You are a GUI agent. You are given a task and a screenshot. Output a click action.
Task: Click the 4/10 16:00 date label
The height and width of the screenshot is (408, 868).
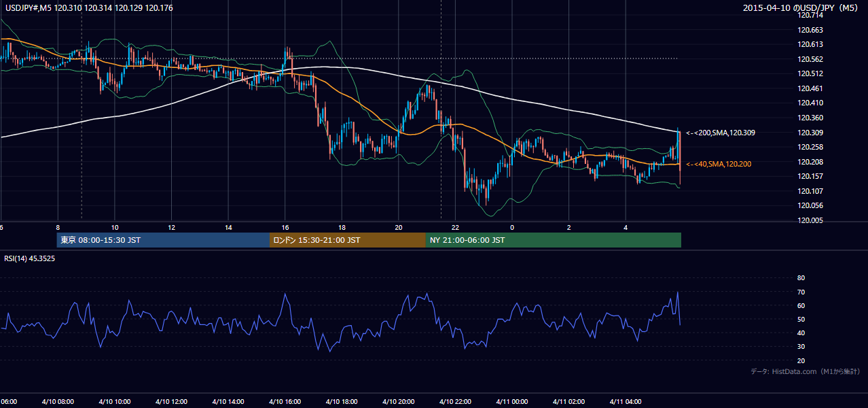pyautogui.click(x=285, y=401)
